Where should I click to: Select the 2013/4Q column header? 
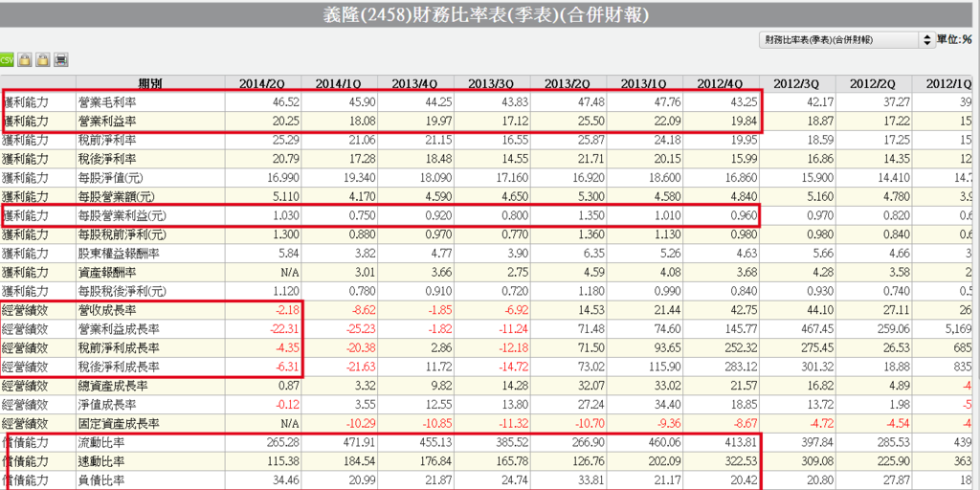click(415, 84)
